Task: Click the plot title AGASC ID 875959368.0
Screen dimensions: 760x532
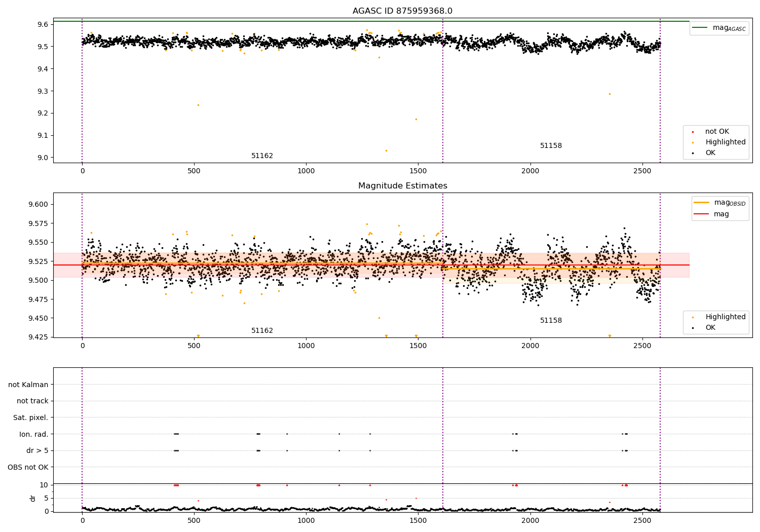Action: 402,11
